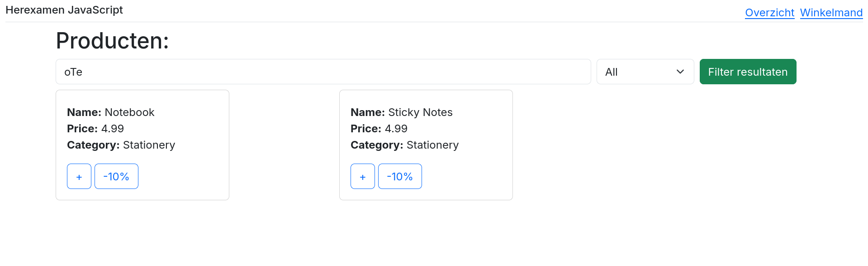The image size is (868, 266).
Task: Click Notebook's price value 4.99
Action: pos(113,129)
